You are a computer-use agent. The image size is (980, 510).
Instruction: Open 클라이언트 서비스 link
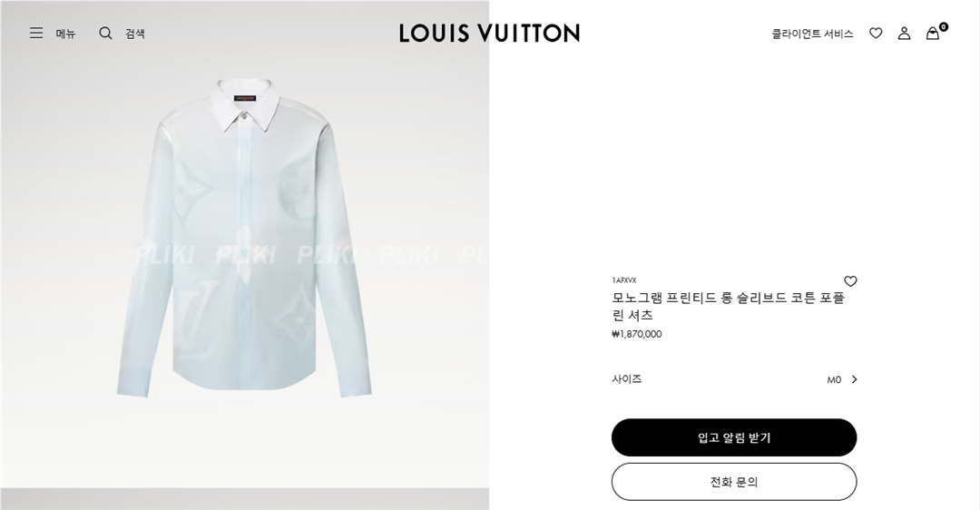coord(812,34)
